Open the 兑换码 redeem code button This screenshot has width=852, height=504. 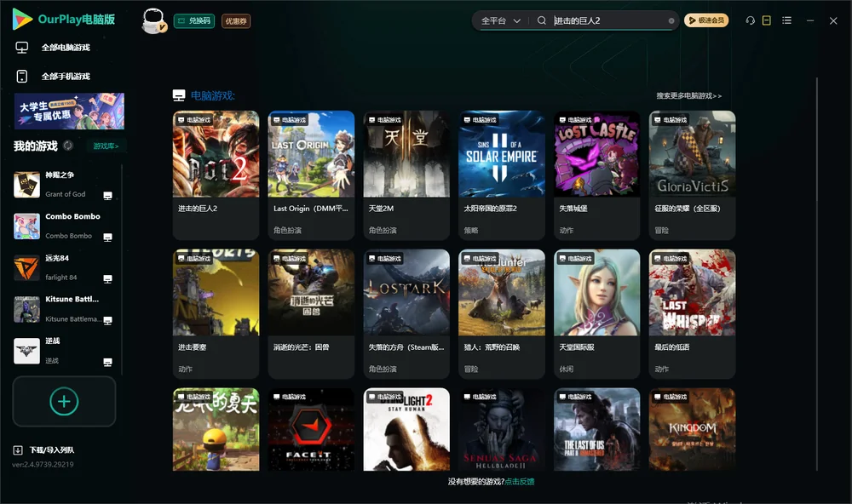pos(194,21)
